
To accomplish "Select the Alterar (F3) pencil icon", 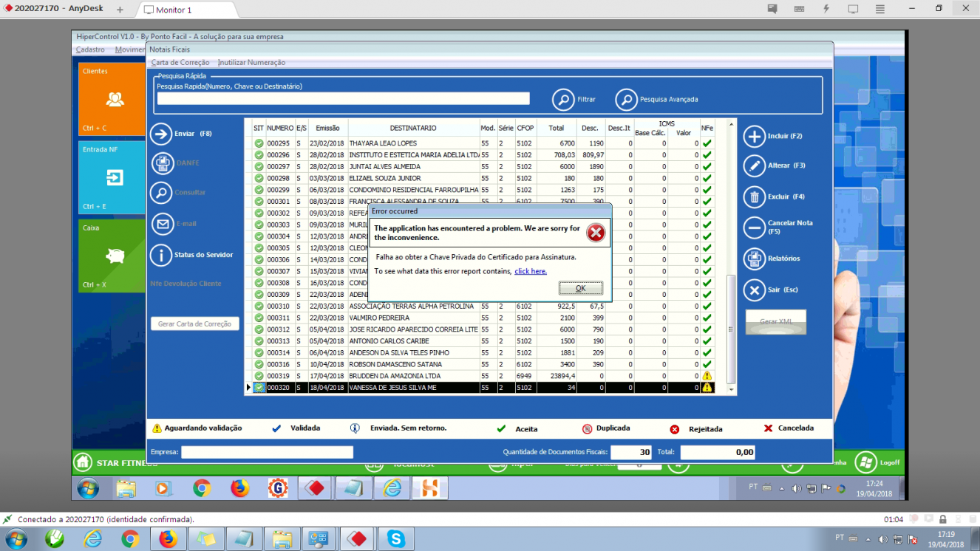I will pyautogui.click(x=754, y=166).
